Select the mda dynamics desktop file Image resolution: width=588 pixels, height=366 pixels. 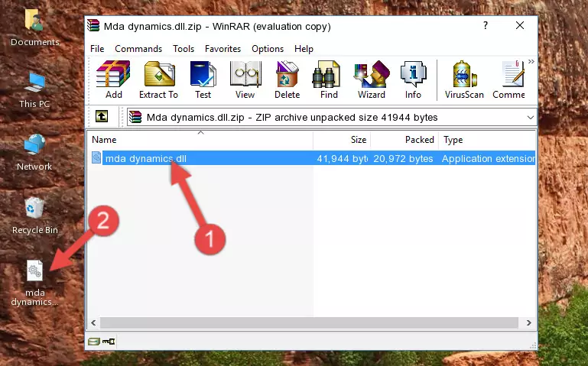34,283
